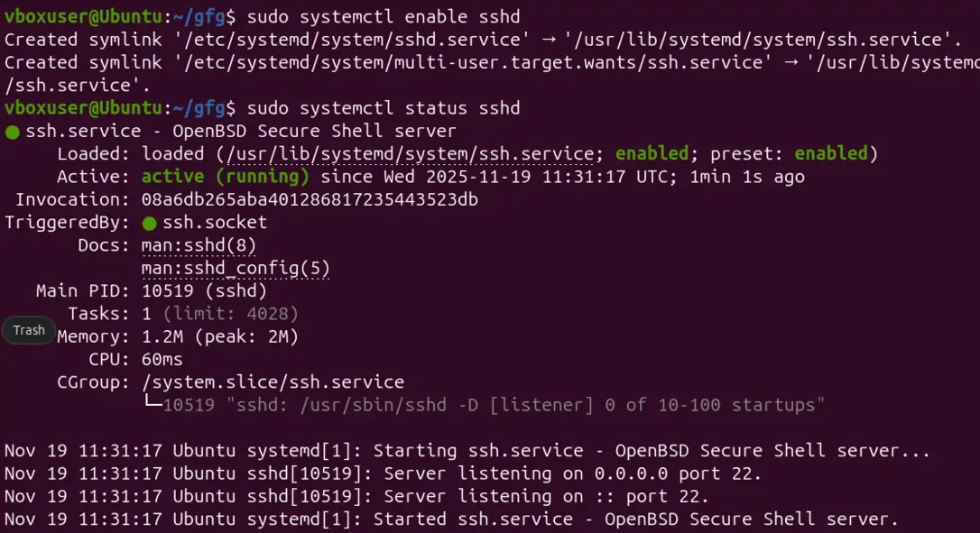Open the /usr/lib/systemd/system/ssh.service path link
980x533 pixels.
click(x=411, y=153)
